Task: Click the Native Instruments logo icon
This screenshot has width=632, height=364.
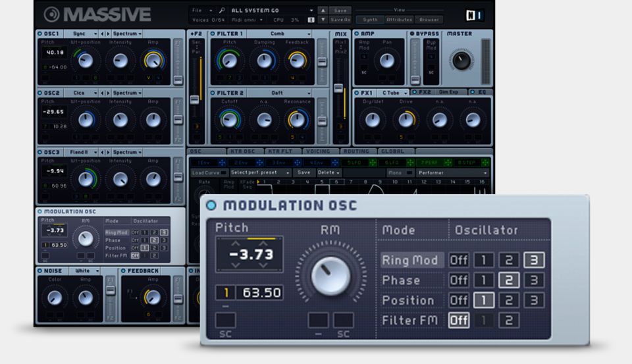Action: coord(475,14)
